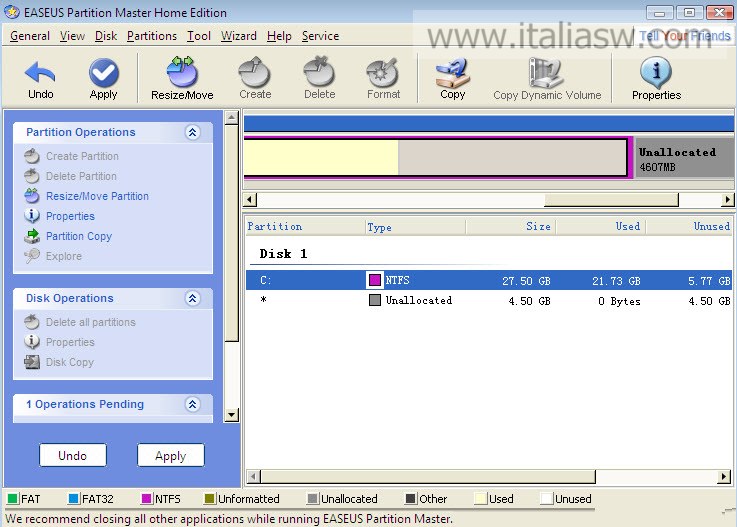Screen dimensions: 737x527
Task: Select the C: NTFS partition row
Action: pyautogui.click(x=489, y=280)
